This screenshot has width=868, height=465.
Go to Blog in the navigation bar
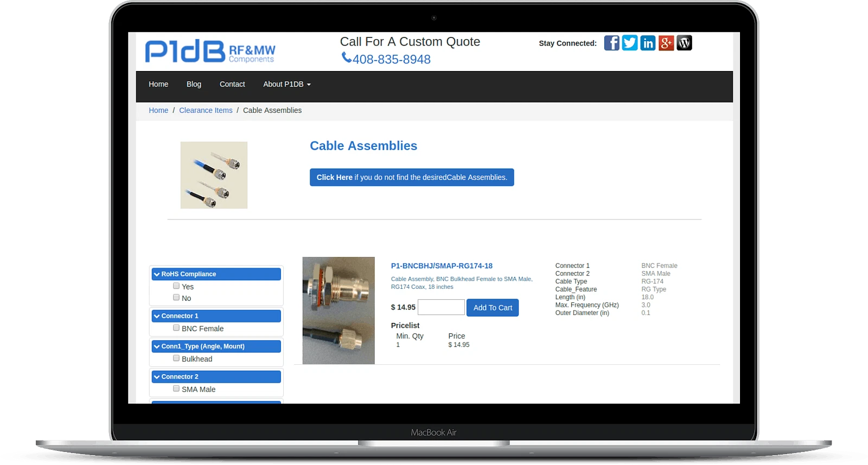click(194, 85)
